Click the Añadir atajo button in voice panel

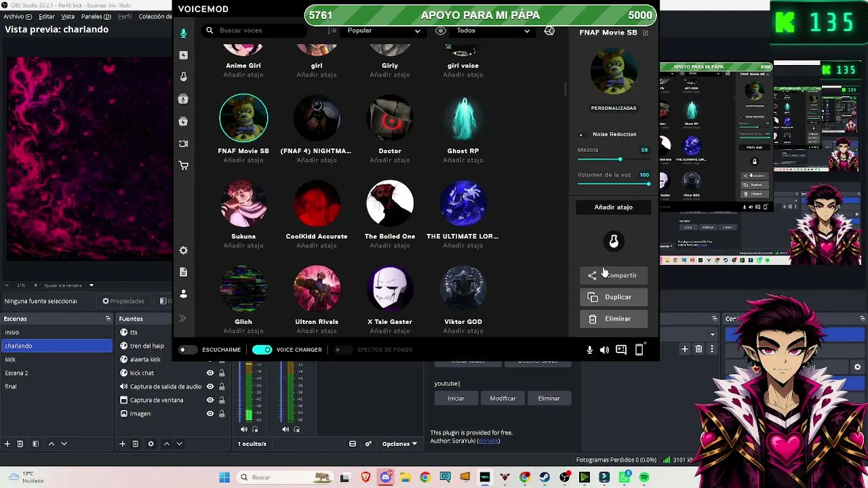click(614, 207)
